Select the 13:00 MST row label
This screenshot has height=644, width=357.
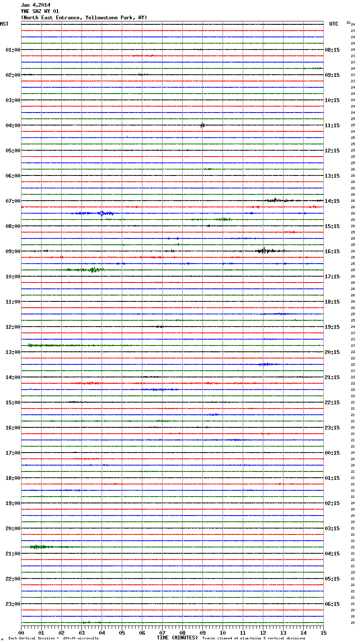[x=13, y=352]
